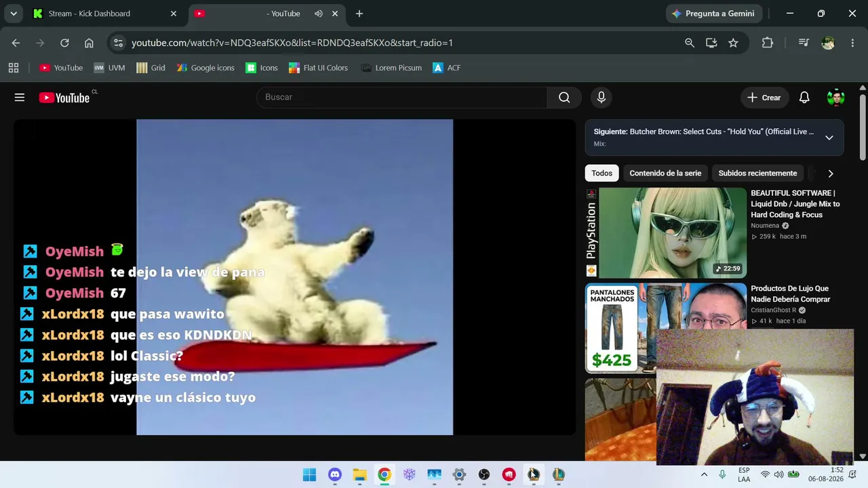Screen dimensions: 868x488
Task: Start voice search with the microphone icon
Action: point(601,98)
